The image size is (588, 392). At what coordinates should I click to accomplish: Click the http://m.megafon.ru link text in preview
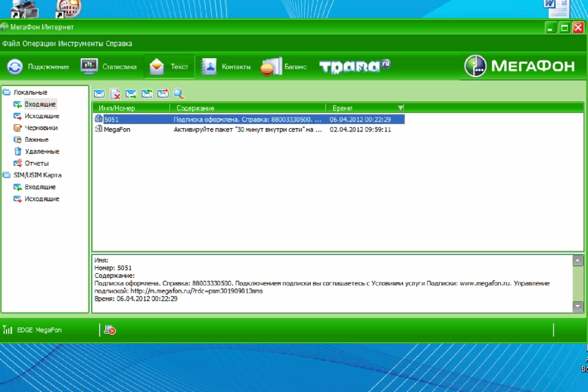point(197,291)
